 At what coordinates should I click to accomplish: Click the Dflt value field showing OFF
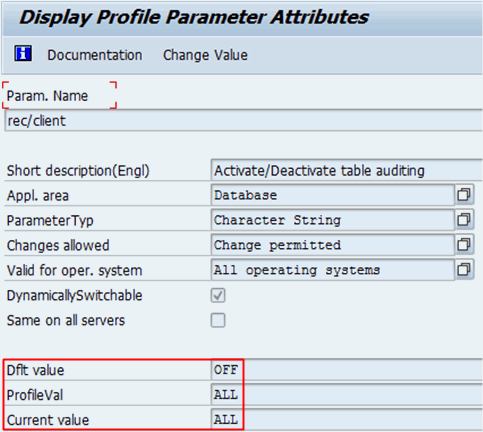pyautogui.click(x=347, y=370)
